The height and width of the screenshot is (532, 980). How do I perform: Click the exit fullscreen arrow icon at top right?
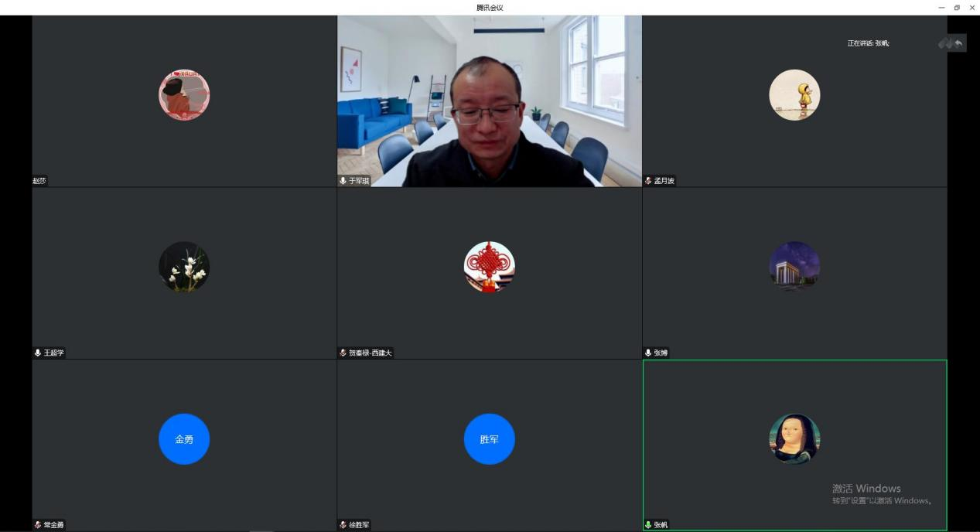point(959,44)
